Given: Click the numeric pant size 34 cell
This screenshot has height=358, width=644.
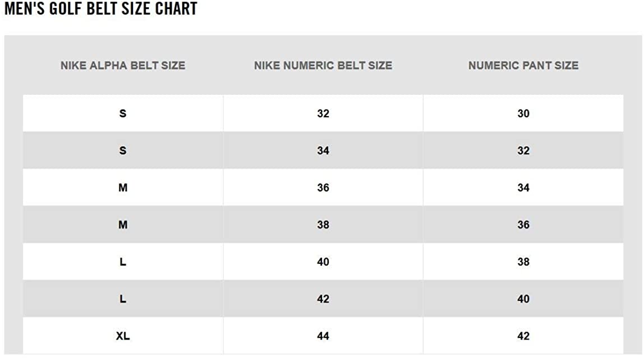Looking at the screenshot, I should pos(523,187).
